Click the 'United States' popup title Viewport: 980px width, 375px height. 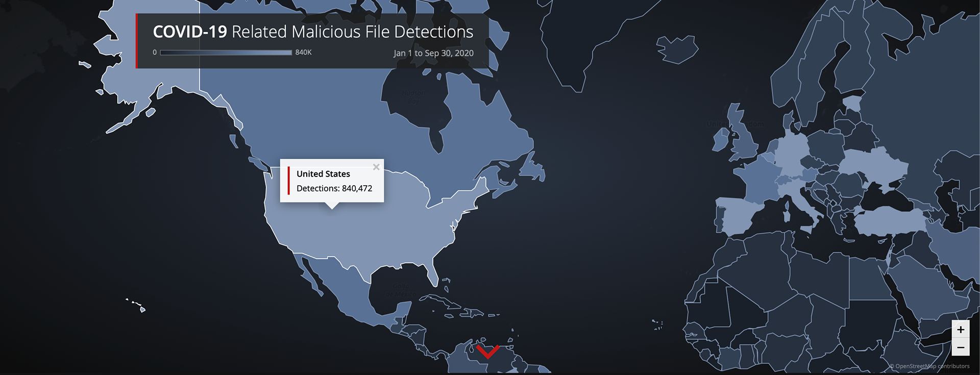(x=323, y=174)
